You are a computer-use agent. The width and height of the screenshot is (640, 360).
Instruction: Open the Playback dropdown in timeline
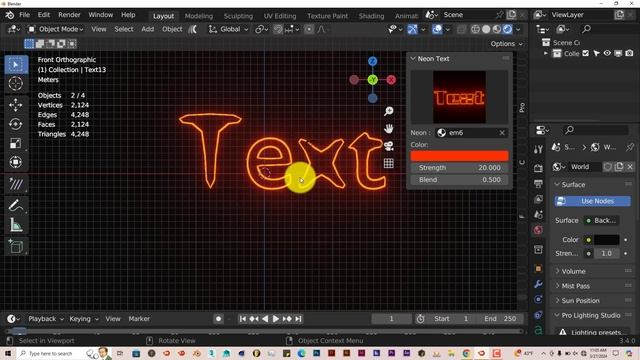(46, 319)
